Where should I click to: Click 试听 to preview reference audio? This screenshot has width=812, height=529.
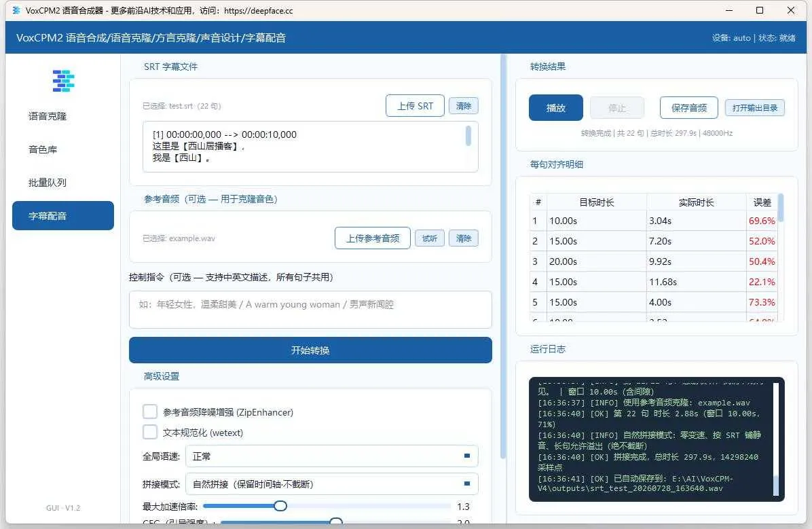pos(429,238)
